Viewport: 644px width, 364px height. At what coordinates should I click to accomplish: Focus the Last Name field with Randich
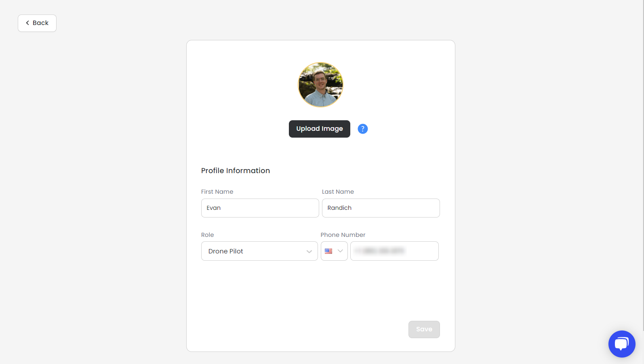tap(381, 208)
